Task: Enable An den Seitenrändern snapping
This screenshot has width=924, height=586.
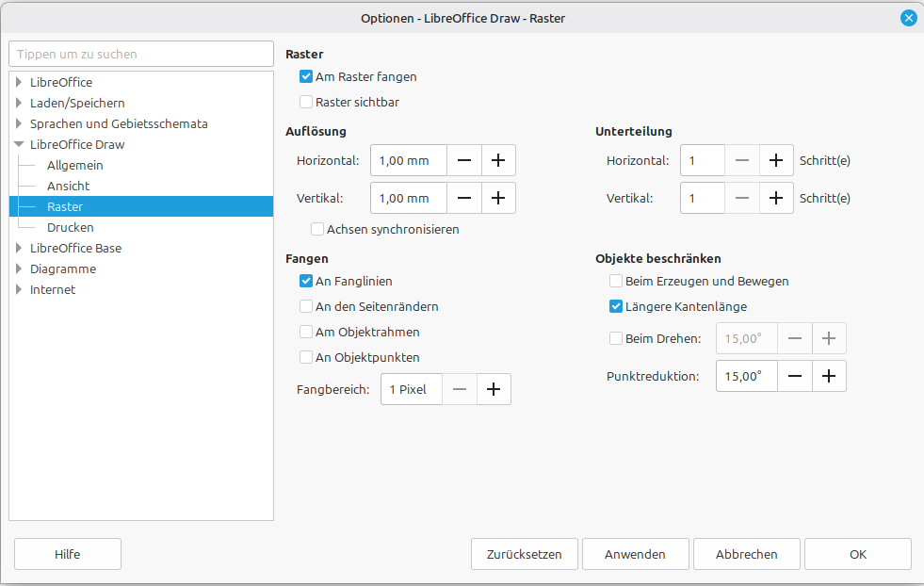Action: tap(306, 306)
